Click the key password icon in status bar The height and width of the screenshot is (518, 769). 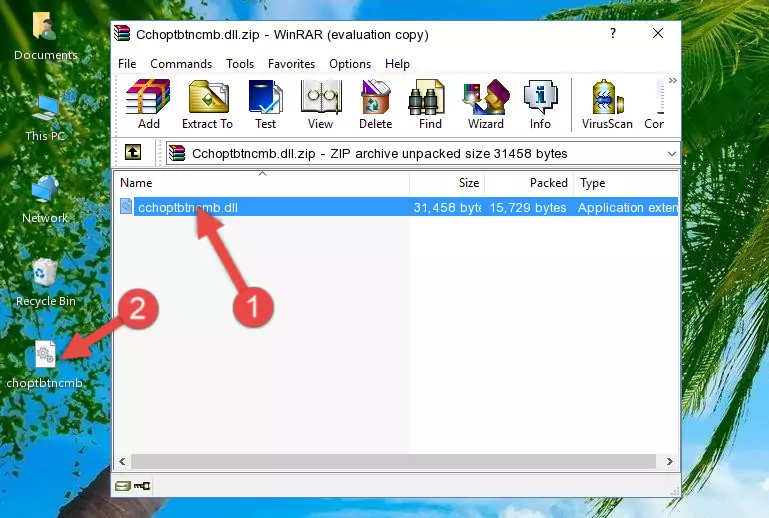click(142, 486)
